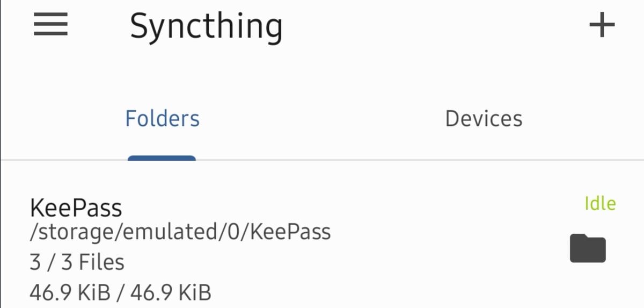The width and height of the screenshot is (644, 308).
Task: Click the Idle status label
Action: pos(600,204)
